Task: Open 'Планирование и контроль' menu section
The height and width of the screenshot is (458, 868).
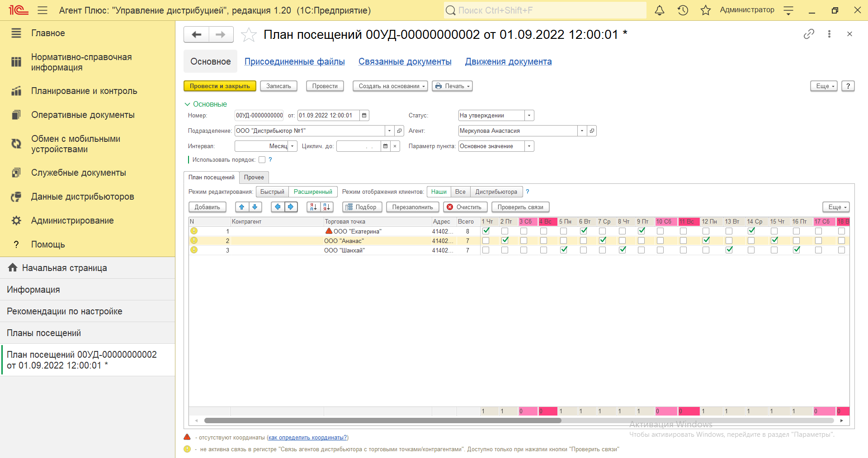Action: 84,91
